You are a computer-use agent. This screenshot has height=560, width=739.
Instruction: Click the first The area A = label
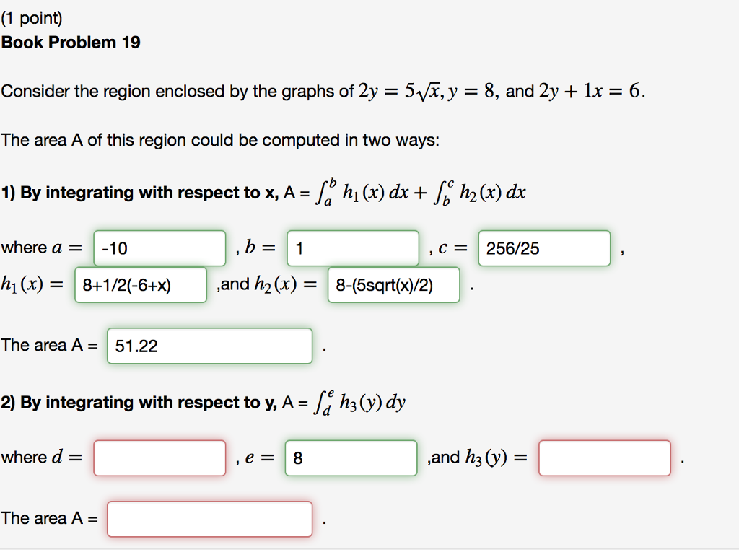(x=48, y=345)
